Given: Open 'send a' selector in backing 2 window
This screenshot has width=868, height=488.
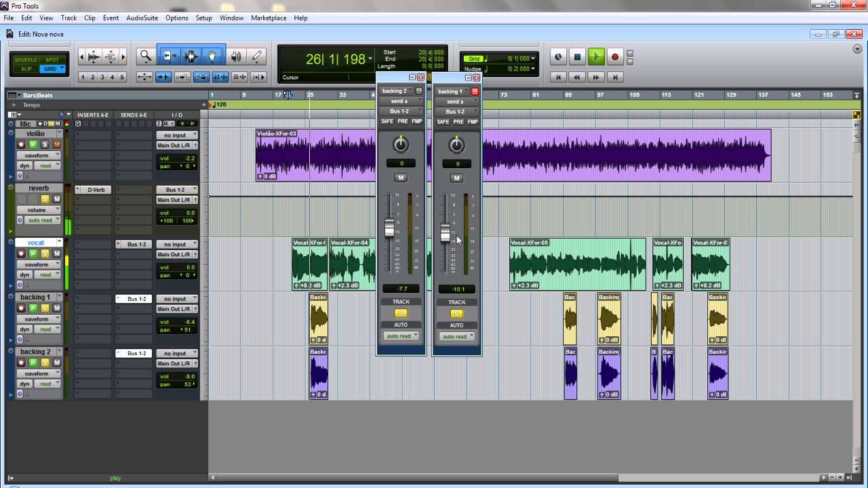Looking at the screenshot, I should click(x=401, y=101).
